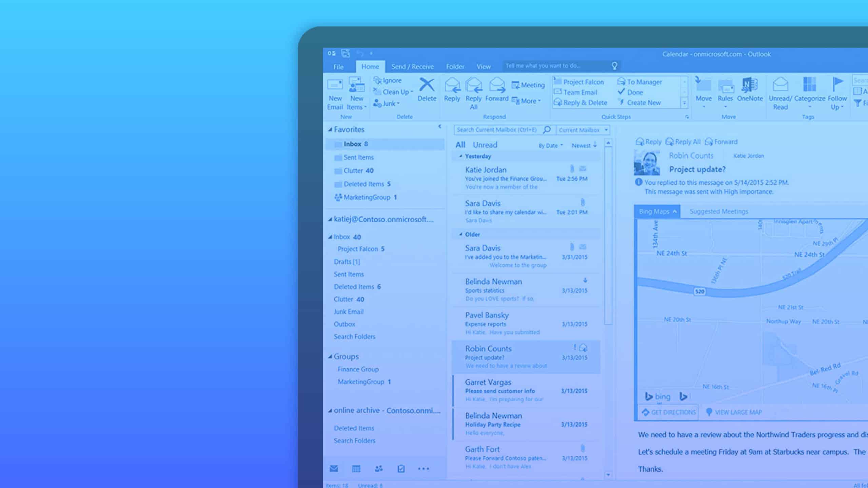Click the Delete icon in the ribbon
868x488 pixels.
click(x=427, y=90)
